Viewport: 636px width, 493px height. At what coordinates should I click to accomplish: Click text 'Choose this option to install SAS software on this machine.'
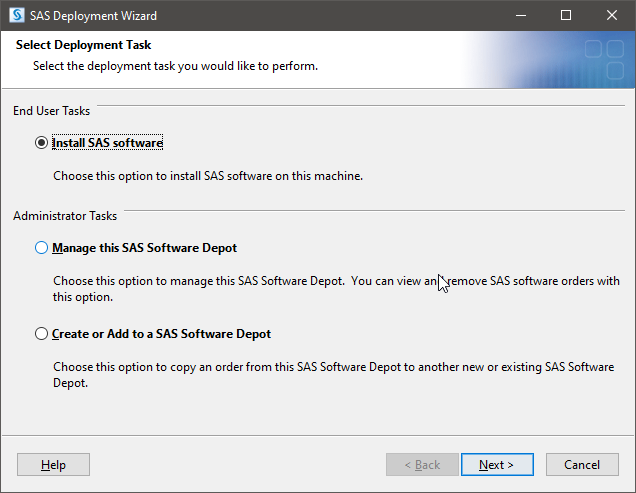(208, 176)
